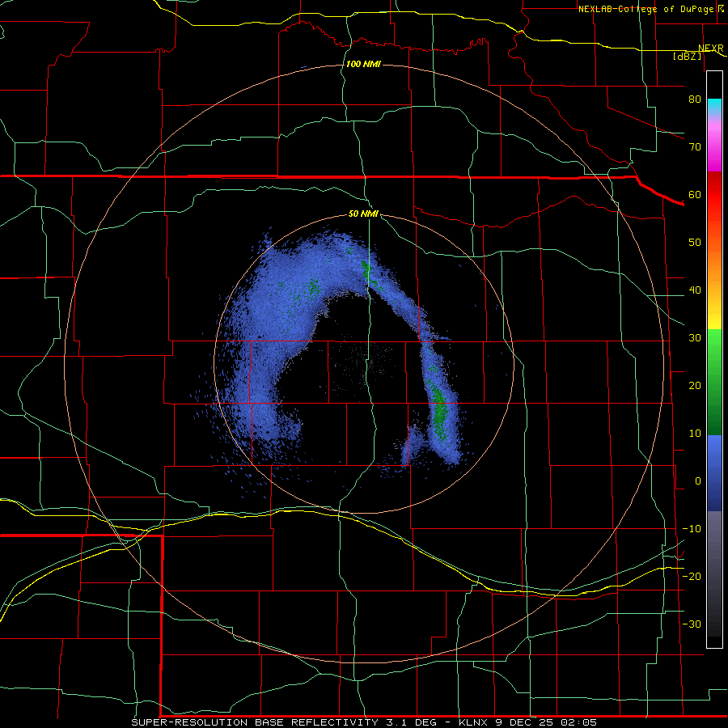This screenshot has width=728, height=728.
Task: Click the green band of the dBZ color bar
Action: pyautogui.click(x=714, y=382)
